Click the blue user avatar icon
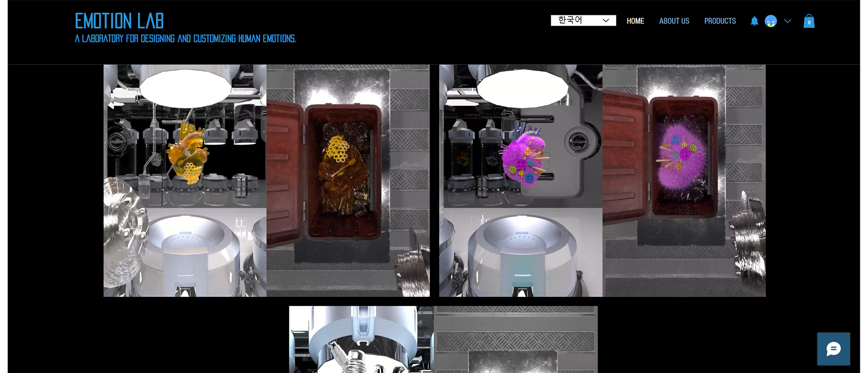 coord(771,21)
